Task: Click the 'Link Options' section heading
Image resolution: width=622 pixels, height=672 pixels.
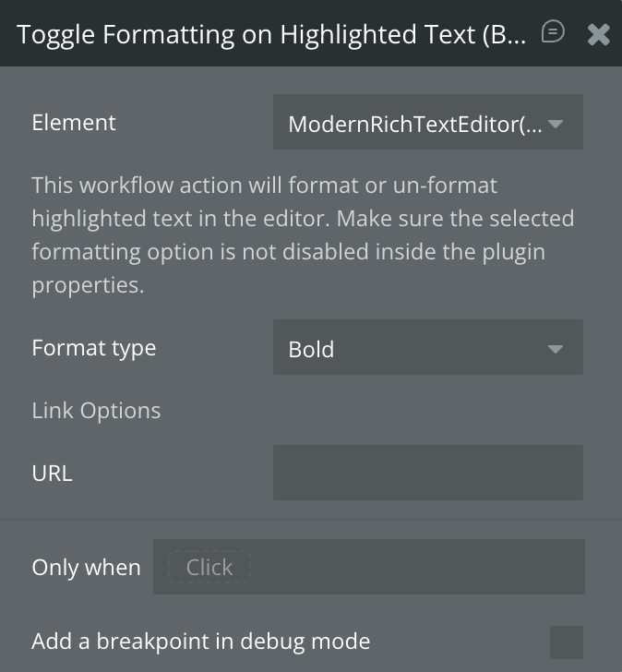Action: click(x=96, y=410)
